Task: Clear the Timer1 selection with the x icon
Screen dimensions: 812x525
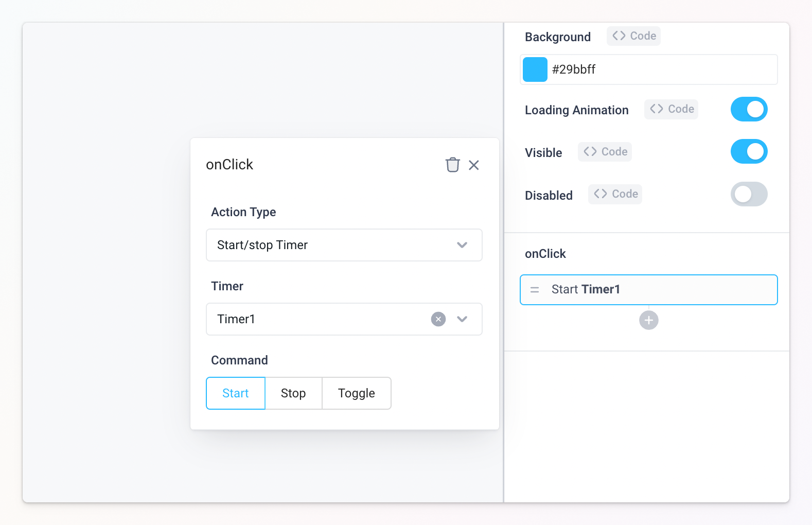Action: point(438,319)
